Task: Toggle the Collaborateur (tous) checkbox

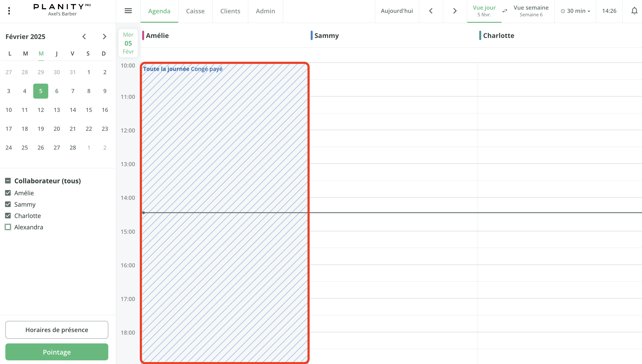Action: point(8,180)
